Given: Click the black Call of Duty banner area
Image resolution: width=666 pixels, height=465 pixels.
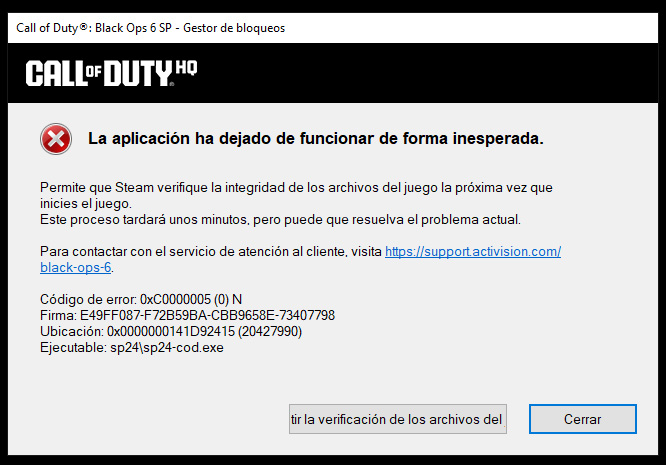Looking at the screenshot, I should [333, 73].
